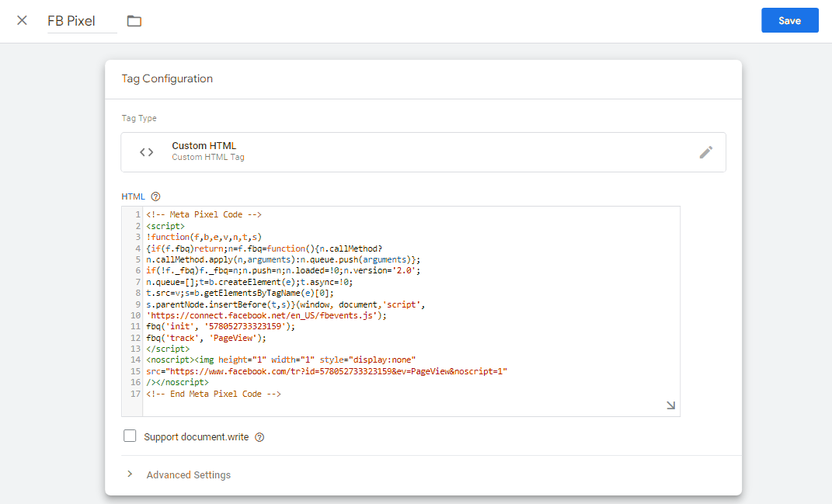Click the HTML field label
This screenshot has height=504, width=832.
coord(133,196)
